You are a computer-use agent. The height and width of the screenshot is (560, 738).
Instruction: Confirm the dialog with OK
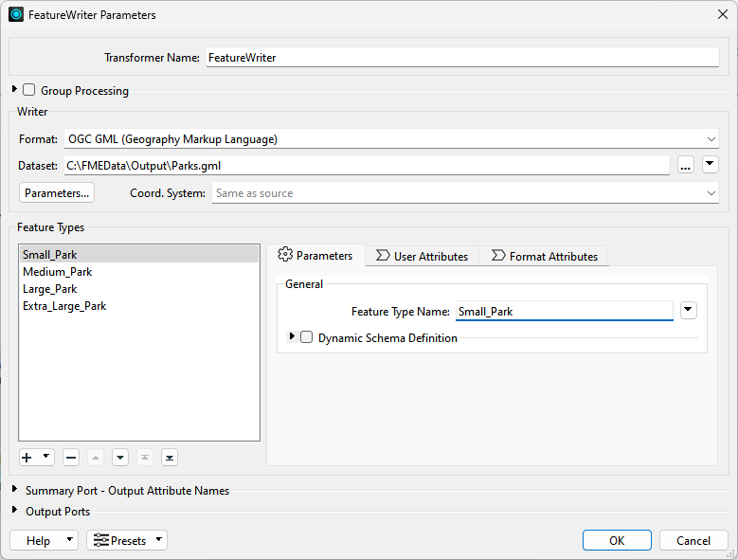point(617,540)
